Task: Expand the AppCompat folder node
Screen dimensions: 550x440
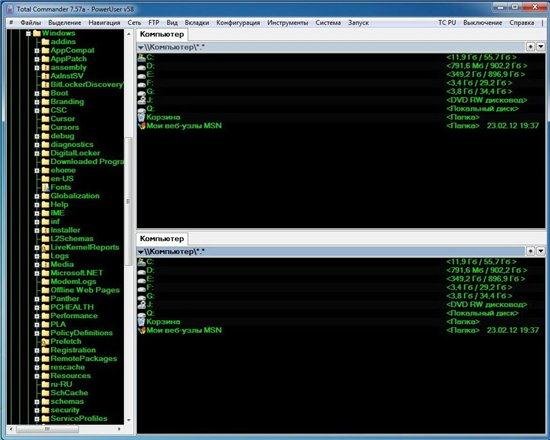Action: (37, 51)
